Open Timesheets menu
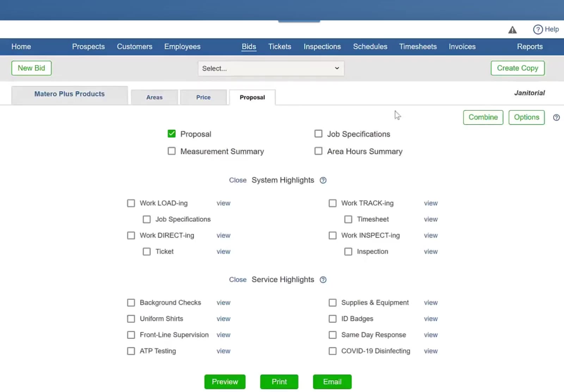This screenshot has width=564, height=392. pyautogui.click(x=418, y=47)
